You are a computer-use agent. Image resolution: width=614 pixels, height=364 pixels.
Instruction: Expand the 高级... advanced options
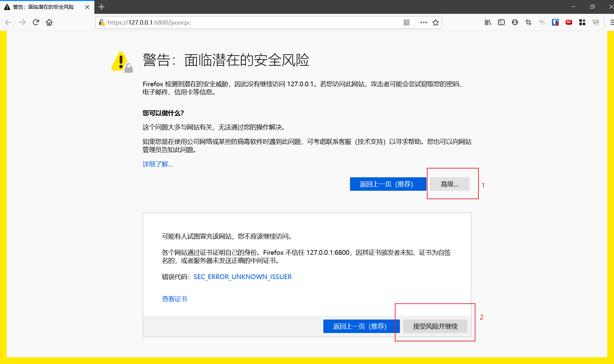tap(449, 184)
